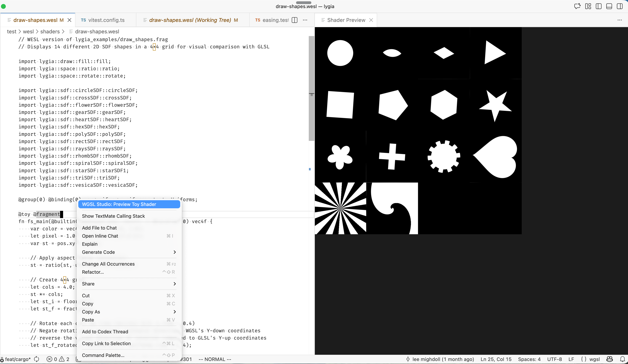Click the editor layout icon in the title bar
Screen dimensions: 628x364
[x=588, y=6]
